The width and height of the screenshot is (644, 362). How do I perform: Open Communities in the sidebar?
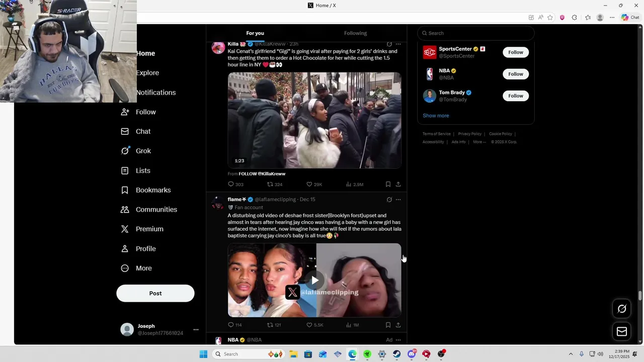coord(149,209)
